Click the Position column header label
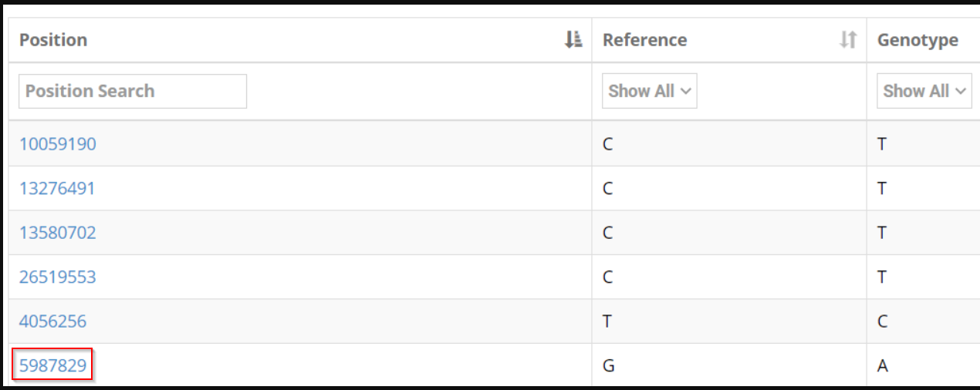 click(x=53, y=40)
